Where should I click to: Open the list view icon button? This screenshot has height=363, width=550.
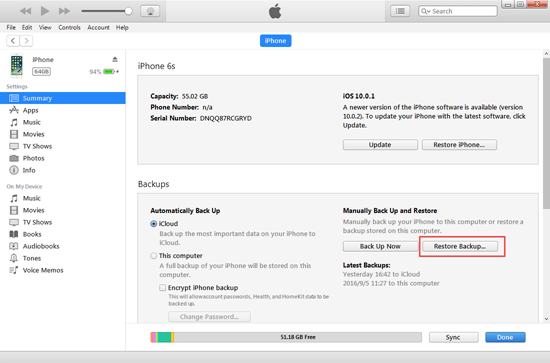[400, 11]
